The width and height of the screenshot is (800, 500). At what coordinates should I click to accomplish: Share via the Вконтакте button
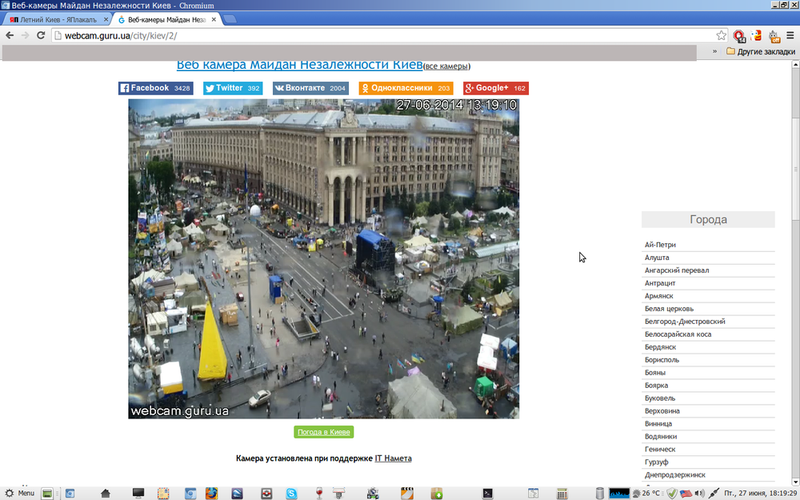click(311, 88)
